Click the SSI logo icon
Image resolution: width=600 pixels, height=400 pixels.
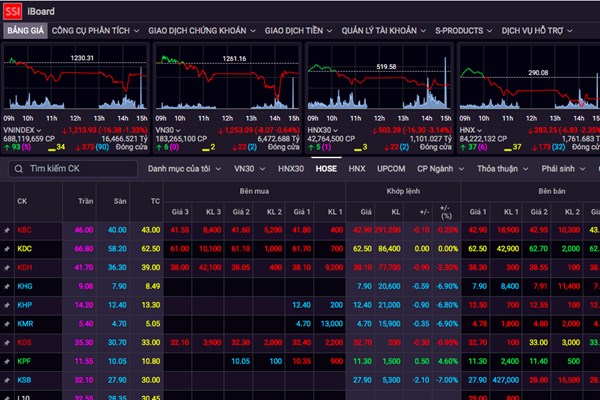[15, 11]
